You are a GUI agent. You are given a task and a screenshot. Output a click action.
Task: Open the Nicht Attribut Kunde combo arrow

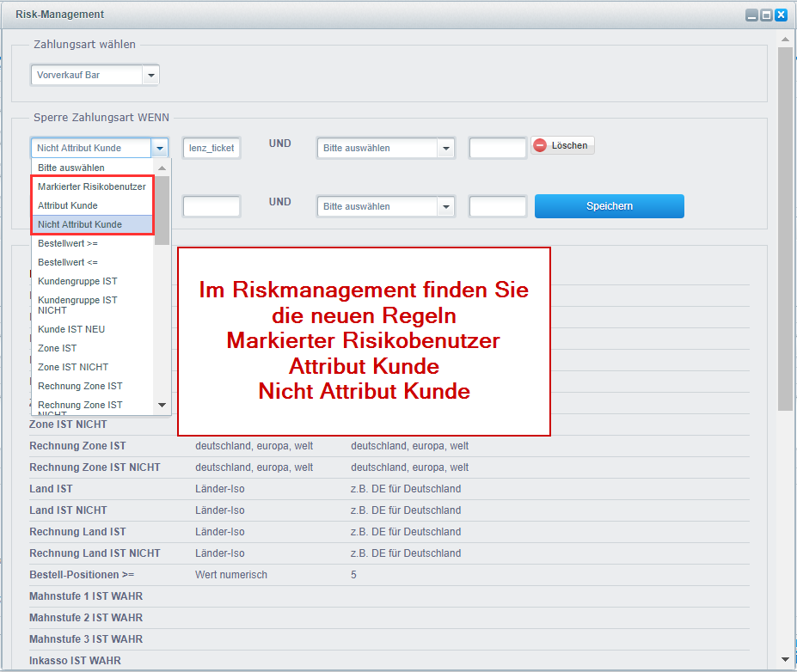coord(160,149)
